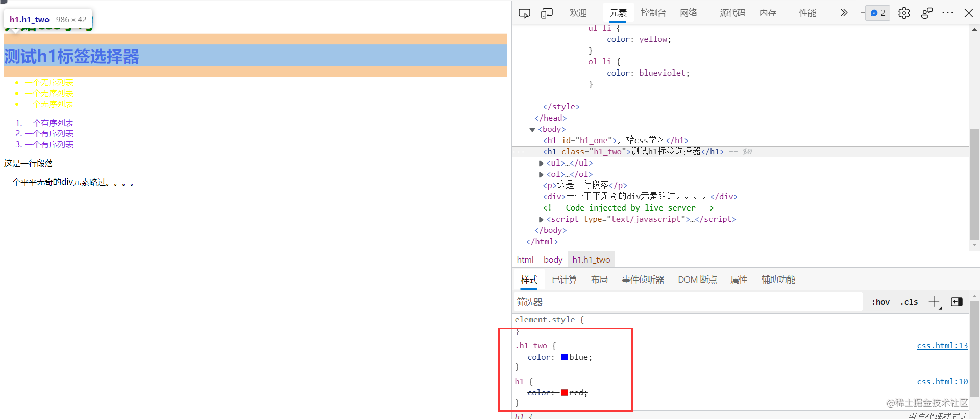The width and height of the screenshot is (980, 419).
Task: Open css.html:13 source link
Action: point(942,346)
